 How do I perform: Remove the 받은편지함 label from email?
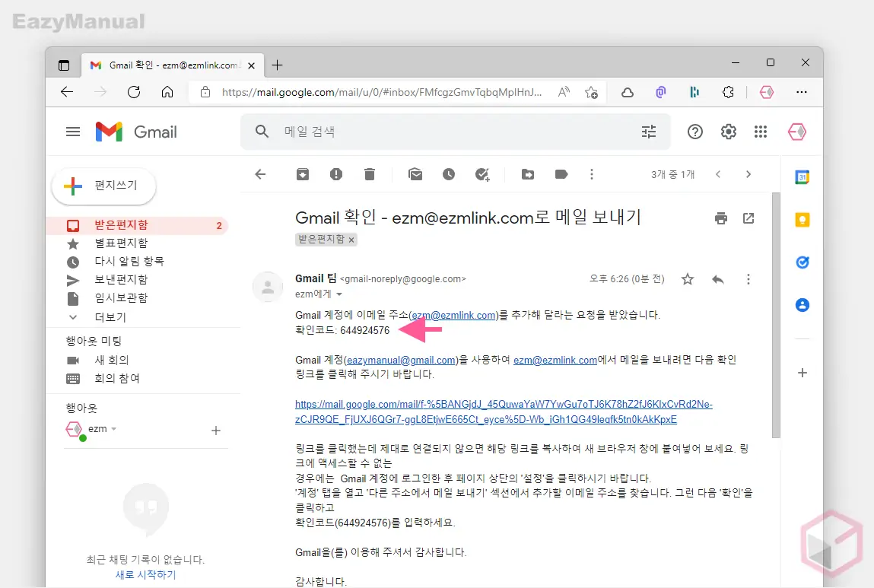tap(351, 240)
